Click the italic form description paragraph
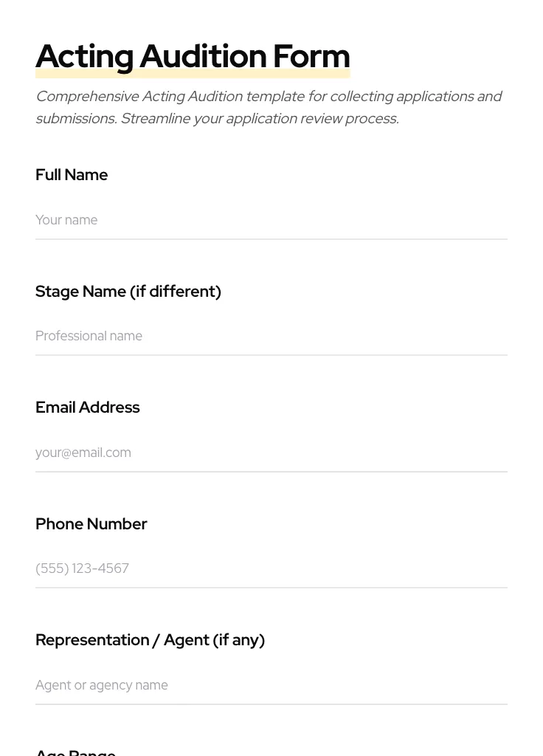 click(269, 107)
